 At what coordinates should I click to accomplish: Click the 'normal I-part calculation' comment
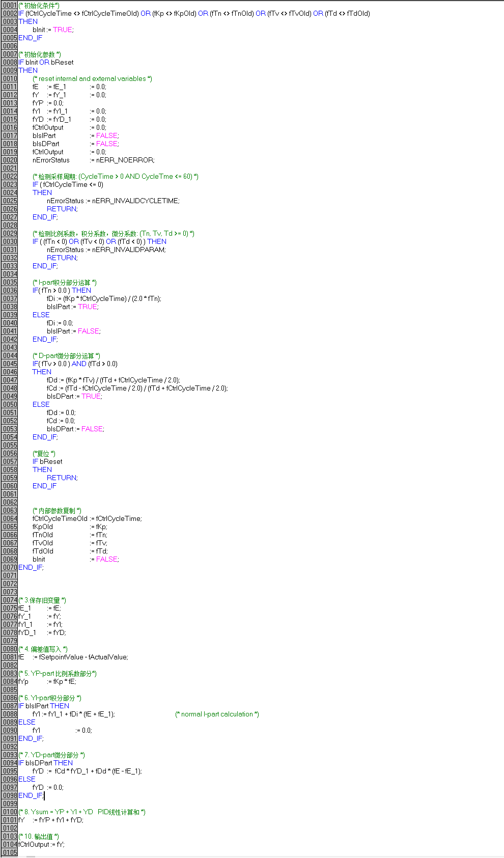[x=217, y=714]
